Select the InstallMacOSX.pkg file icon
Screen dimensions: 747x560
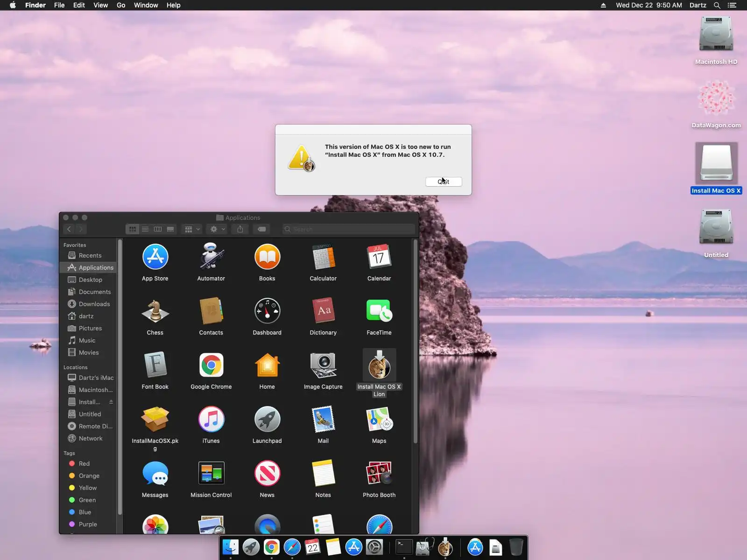(x=155, y=419)
